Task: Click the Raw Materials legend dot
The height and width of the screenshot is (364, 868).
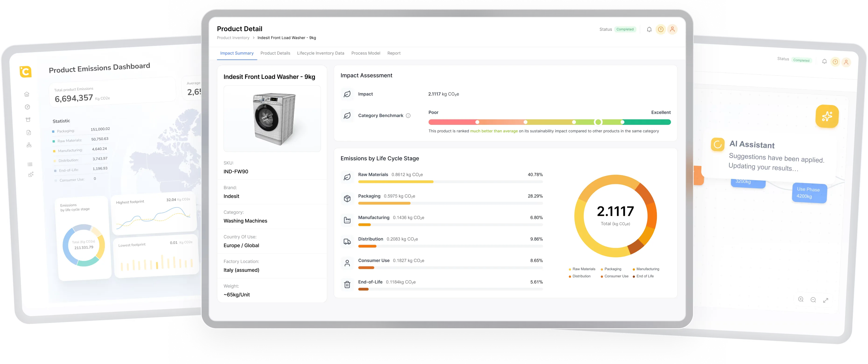Action: click(x=570, y=269)
